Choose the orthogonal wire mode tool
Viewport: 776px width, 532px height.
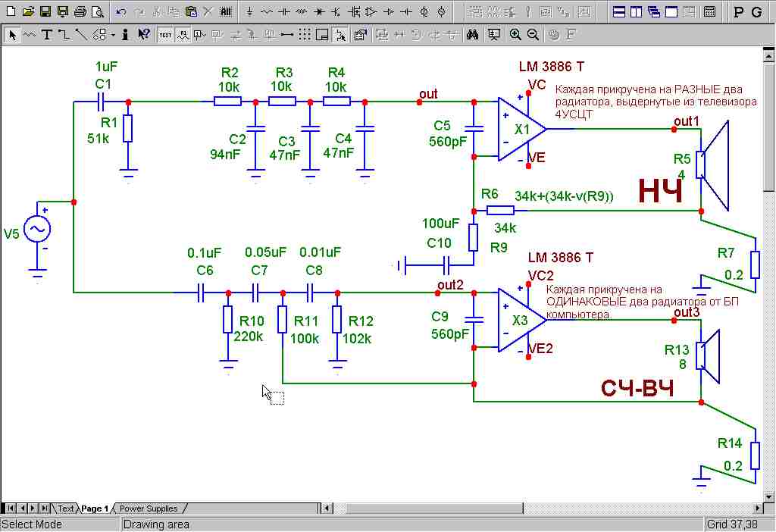click(64, 35)
